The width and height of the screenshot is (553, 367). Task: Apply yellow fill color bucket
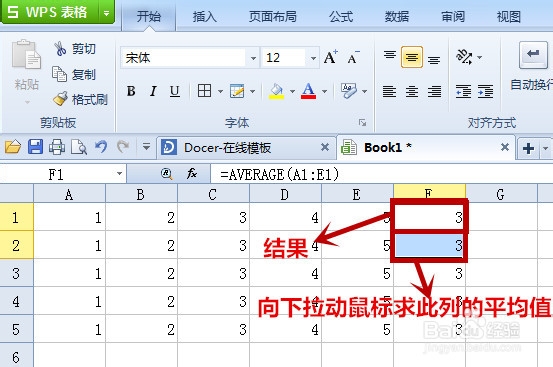(276, 91)
